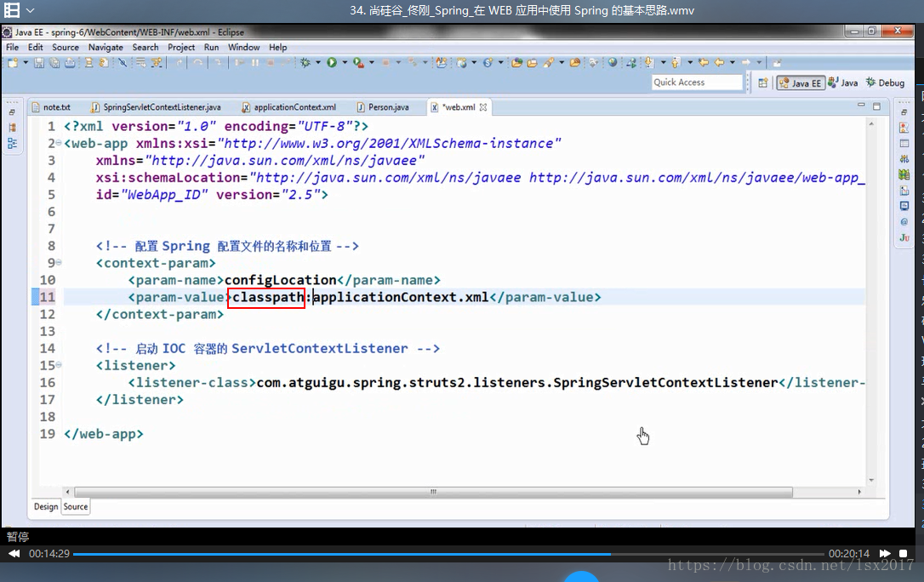
Task: Open the Previous Annotation dropdown arrow
Action: [690, 62]
